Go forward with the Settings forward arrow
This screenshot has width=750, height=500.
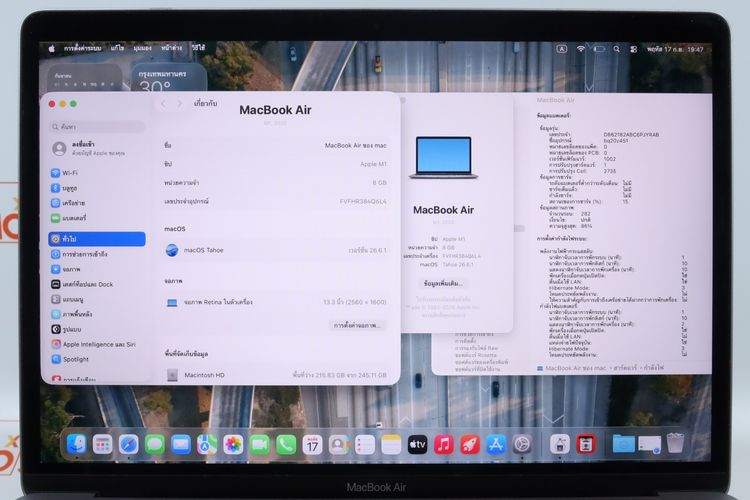coord(180,103)
